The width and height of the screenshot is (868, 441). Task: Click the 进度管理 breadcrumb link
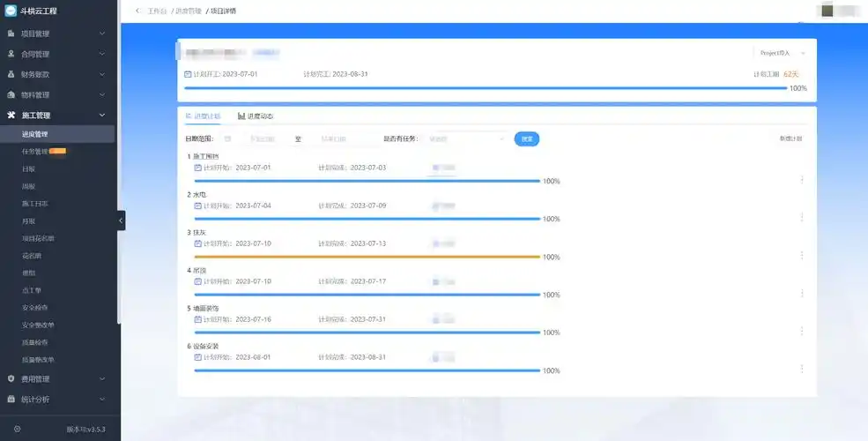[x=189, y=11]
